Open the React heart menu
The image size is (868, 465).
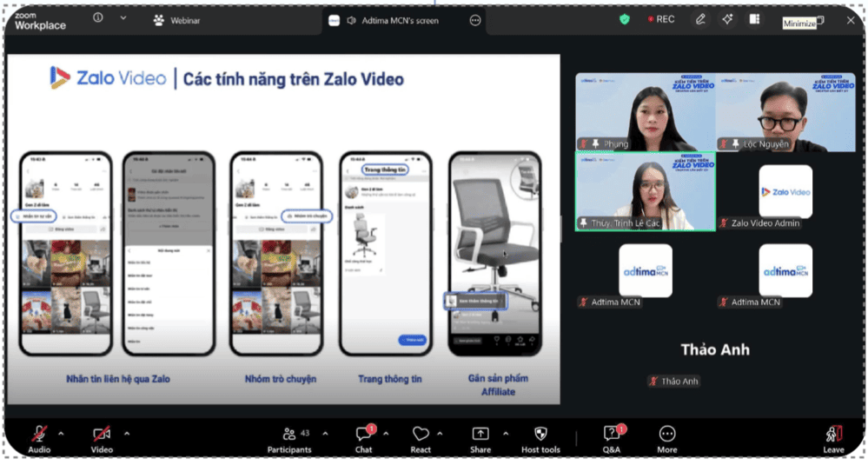[421, 439]
